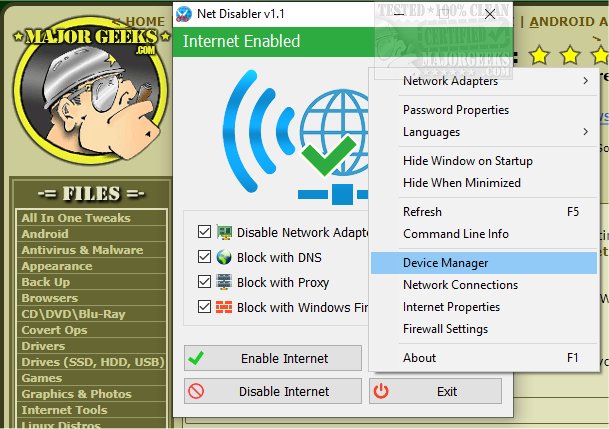Click the red power icon on Exit
Image resolution: width=609 pixels, height=429 pixels.
click(381, 391)
